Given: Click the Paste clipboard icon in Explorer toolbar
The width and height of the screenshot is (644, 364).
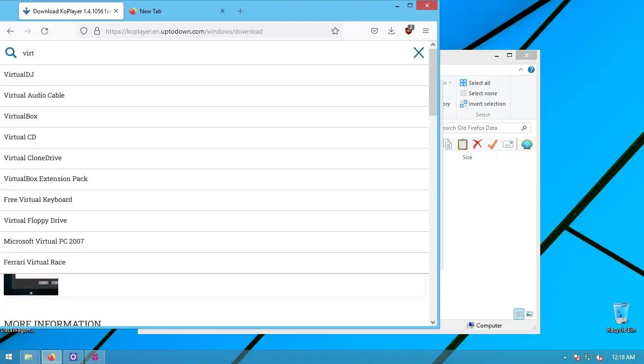Looking at the screenshot, I should pos(463,144).
